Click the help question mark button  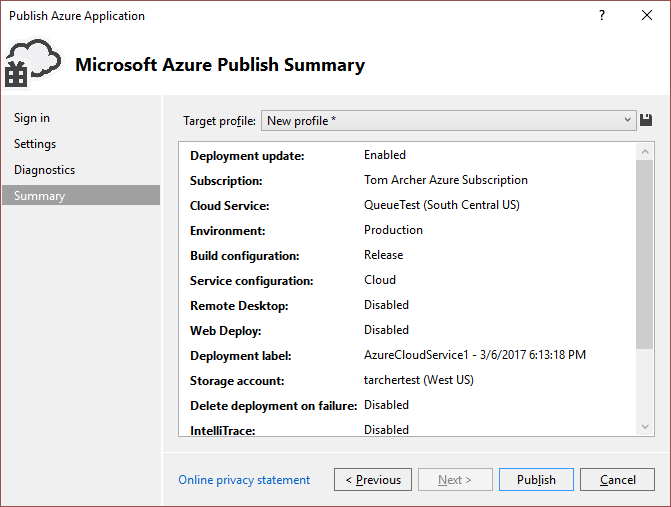point(602,16)
